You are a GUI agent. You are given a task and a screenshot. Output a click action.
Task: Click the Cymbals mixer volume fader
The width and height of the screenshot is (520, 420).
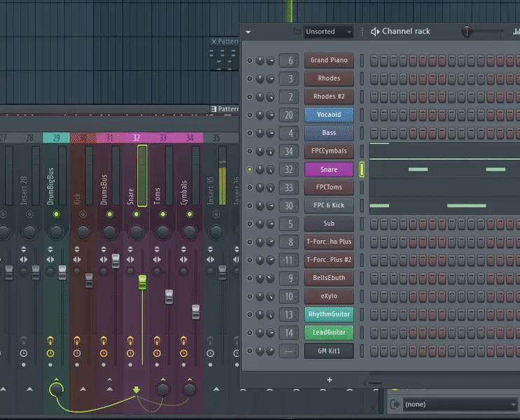(x=196, y=311)
